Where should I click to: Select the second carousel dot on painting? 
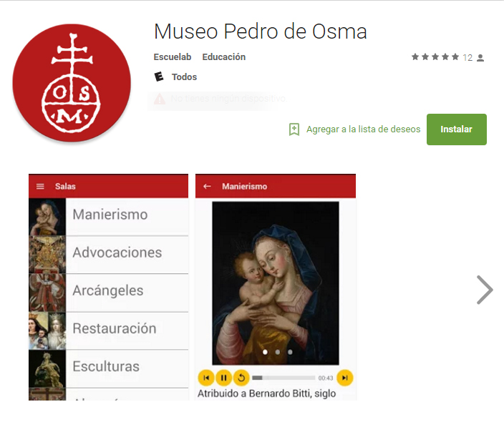[277, 352]
